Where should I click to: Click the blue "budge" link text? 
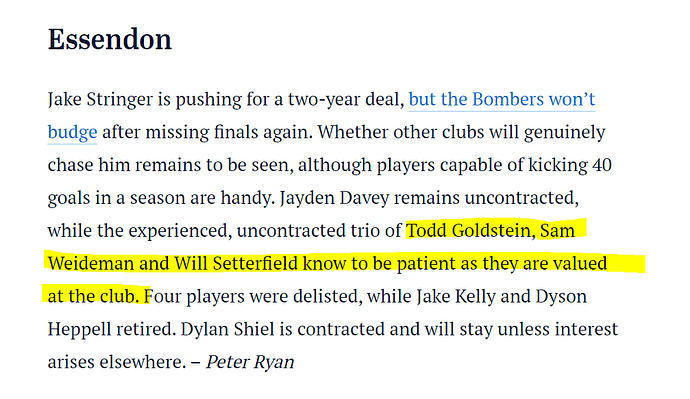72,132
